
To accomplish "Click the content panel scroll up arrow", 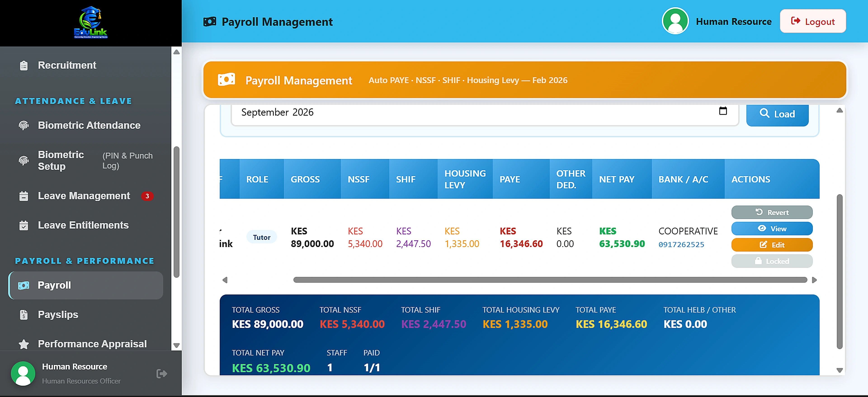I will (840, 110).
